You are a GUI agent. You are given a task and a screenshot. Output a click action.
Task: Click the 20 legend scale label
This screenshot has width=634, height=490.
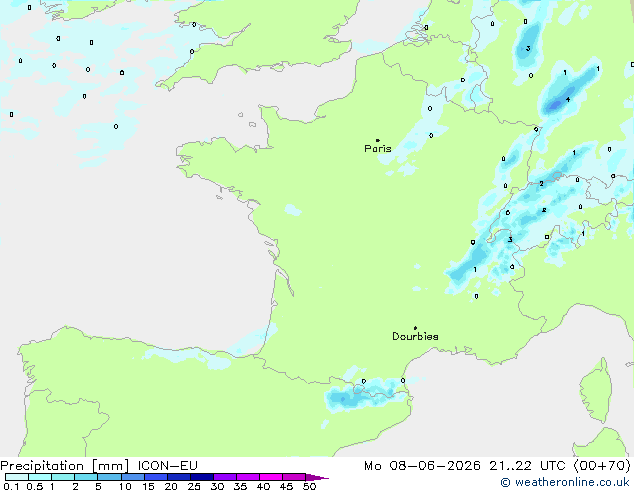(171, 486)
